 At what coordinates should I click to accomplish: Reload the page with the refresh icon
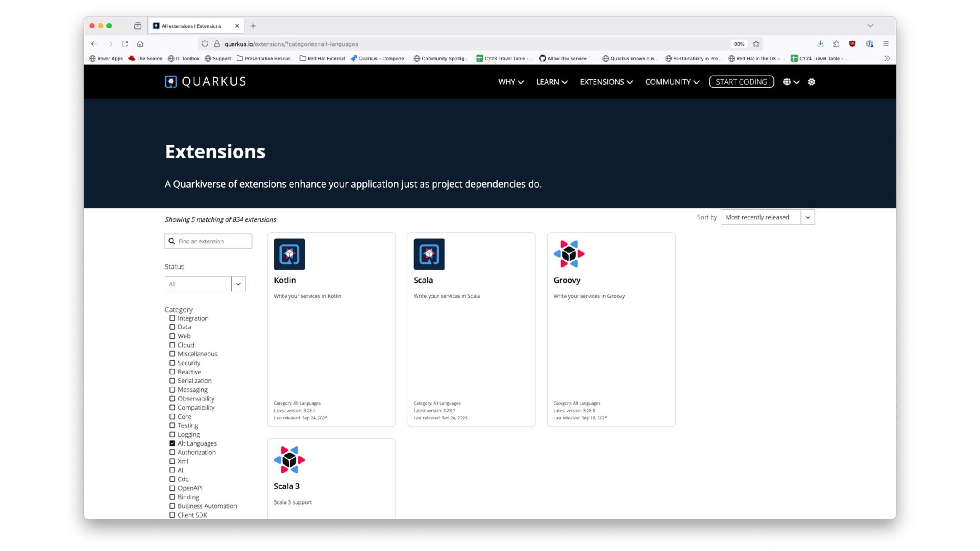pyautogui.click(x=125, y=44)
